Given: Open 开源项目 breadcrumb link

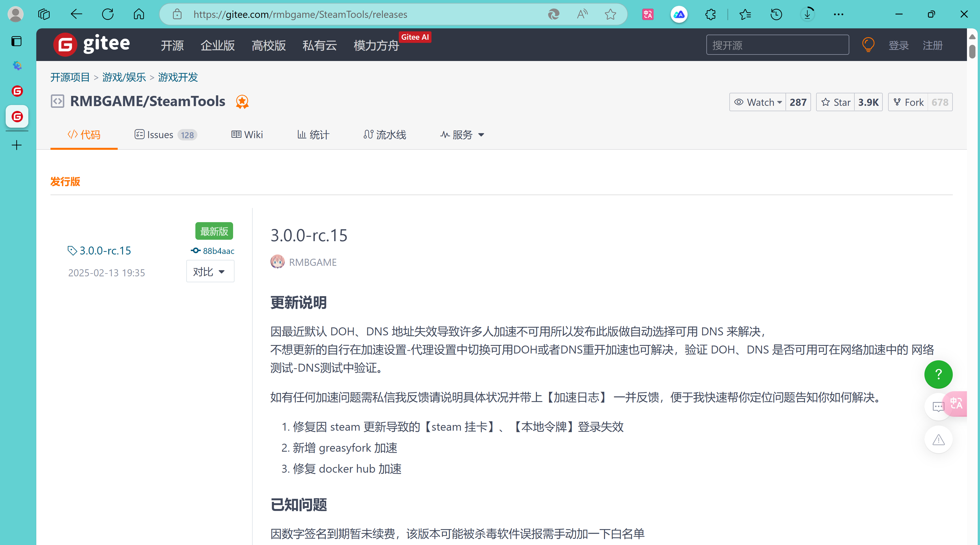Looking at the screenshot, I should pyautogui.click(x=70, y=77).
